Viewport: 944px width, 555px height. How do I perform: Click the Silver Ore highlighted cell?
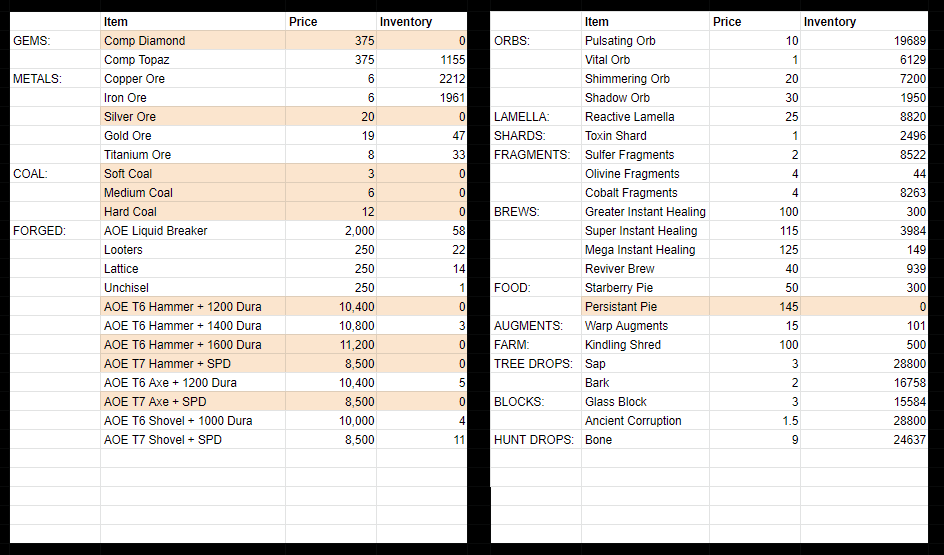(193, 117)
